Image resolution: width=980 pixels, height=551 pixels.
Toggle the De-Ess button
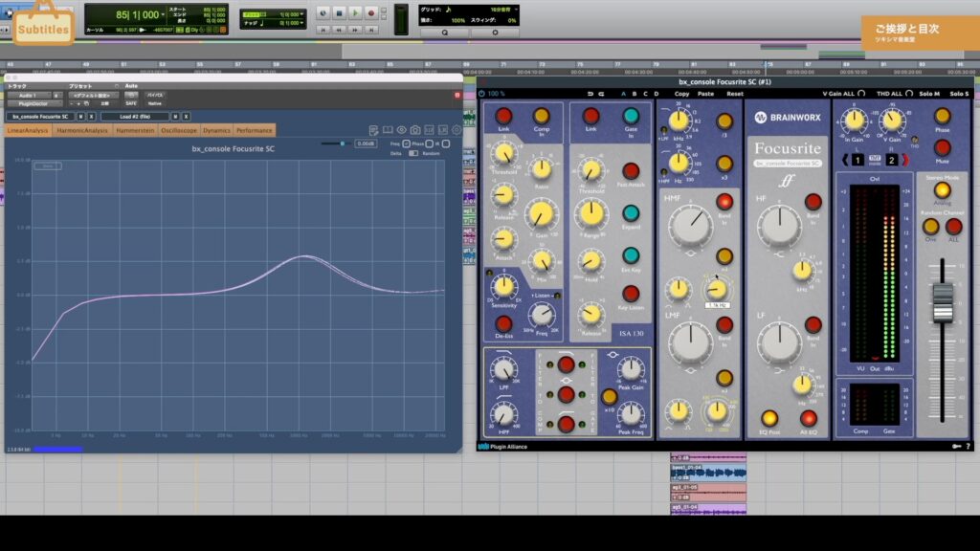(x=503, y=323)
